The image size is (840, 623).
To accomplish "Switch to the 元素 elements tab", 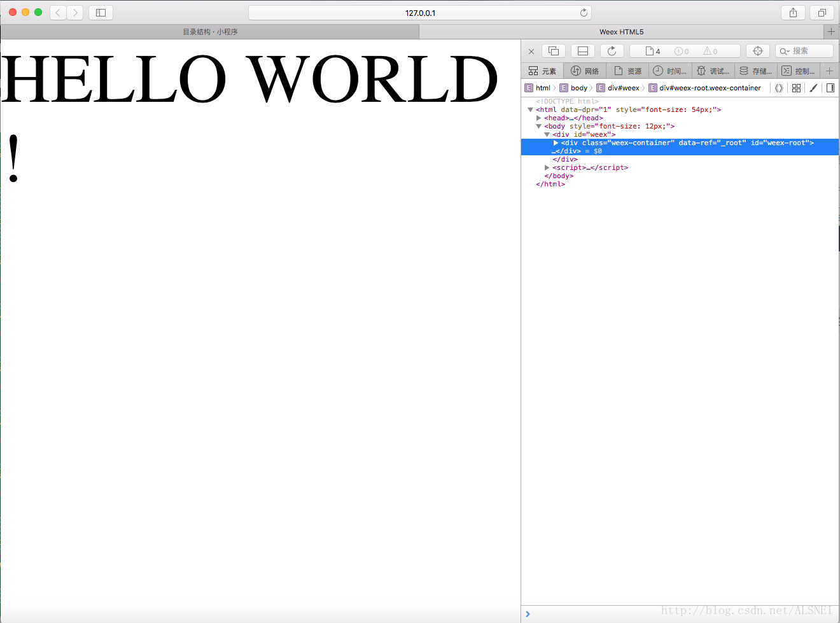I will [x=542, y=71].
